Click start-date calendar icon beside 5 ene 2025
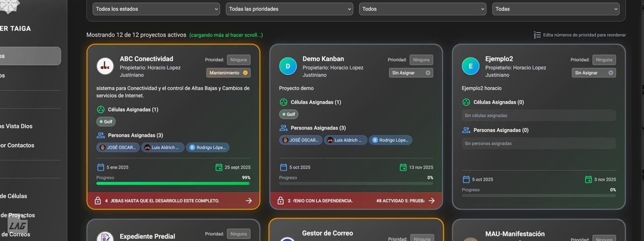This screenshot has height=241, width=644. pyautogui.click(x=100, y=167)
